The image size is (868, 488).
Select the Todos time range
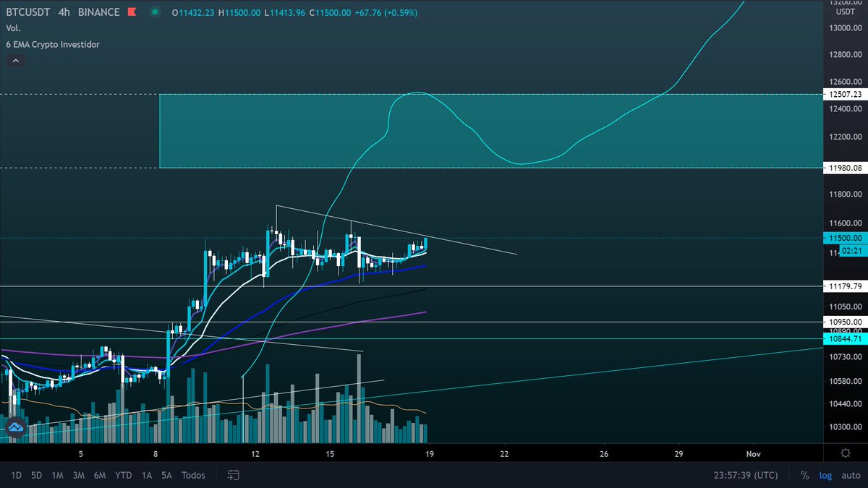point(193,476)
